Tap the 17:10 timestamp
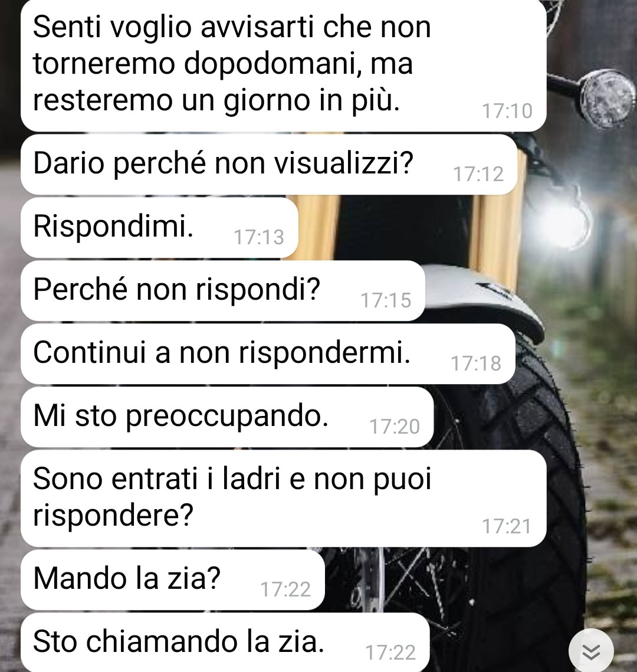The image size is (637, 672). [507, 111]
